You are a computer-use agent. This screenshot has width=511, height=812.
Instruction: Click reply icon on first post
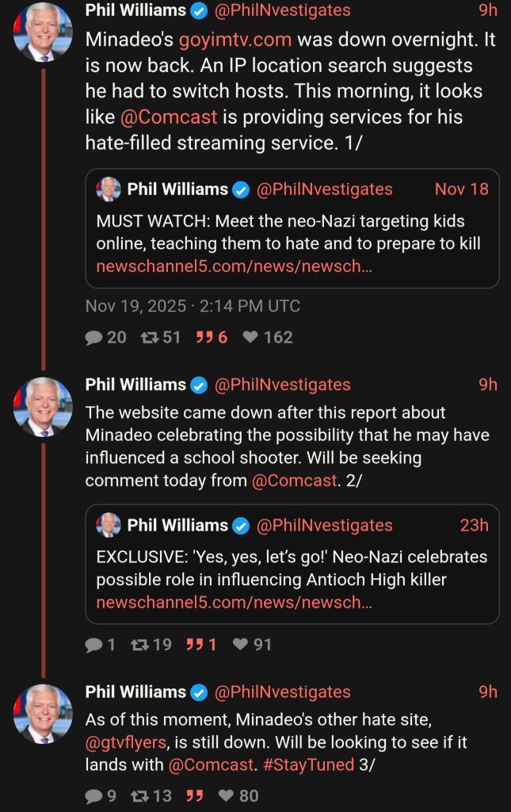[94, 338]
